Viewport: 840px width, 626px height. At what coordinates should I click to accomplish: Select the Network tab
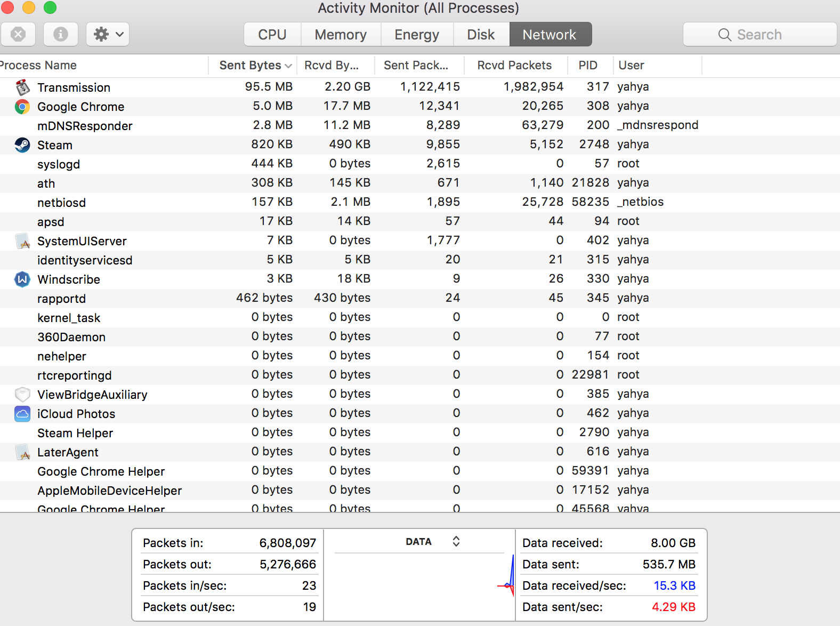(x=550, y=34)
